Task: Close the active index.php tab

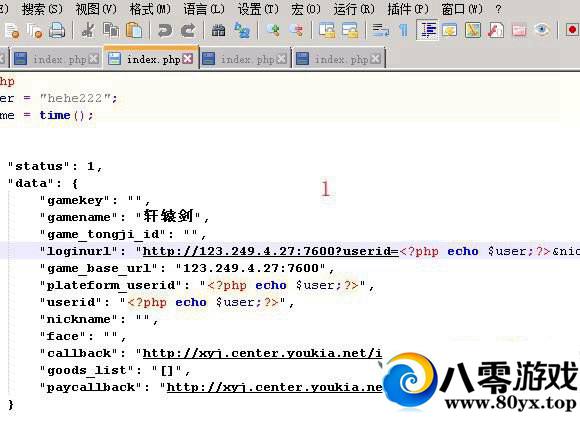Action: pyautogui.click(x=188, y=58)
